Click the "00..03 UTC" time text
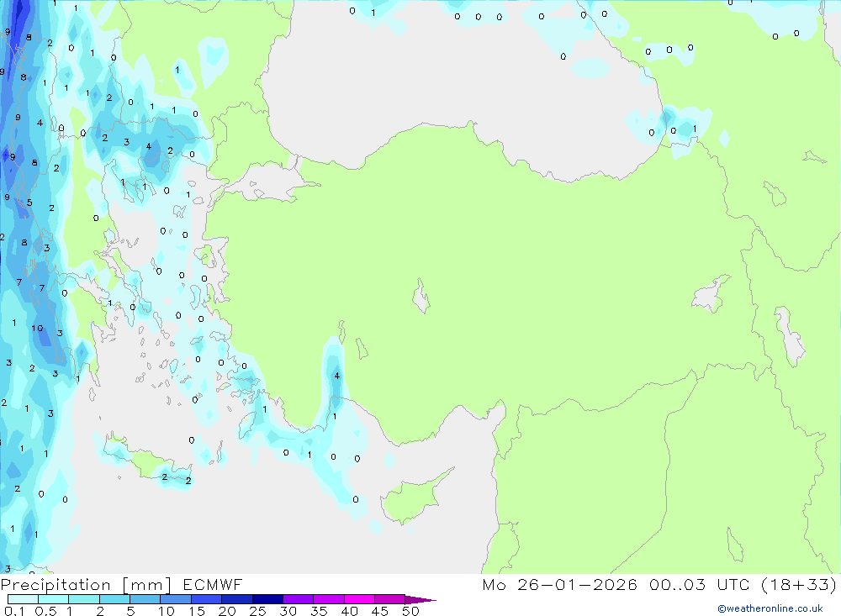 point(699,585)
